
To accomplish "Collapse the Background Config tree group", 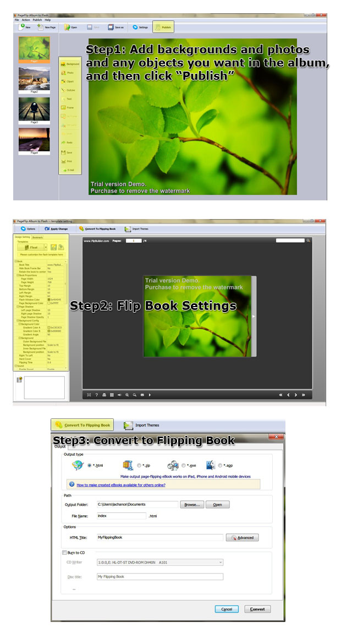I will click(17, 320).
